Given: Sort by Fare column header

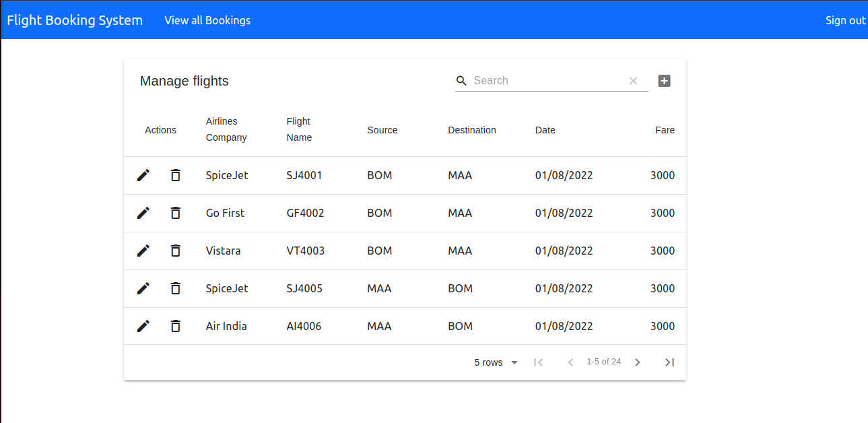Looking at the screenshot, I should pyautogui.click(x=665, y=130).
